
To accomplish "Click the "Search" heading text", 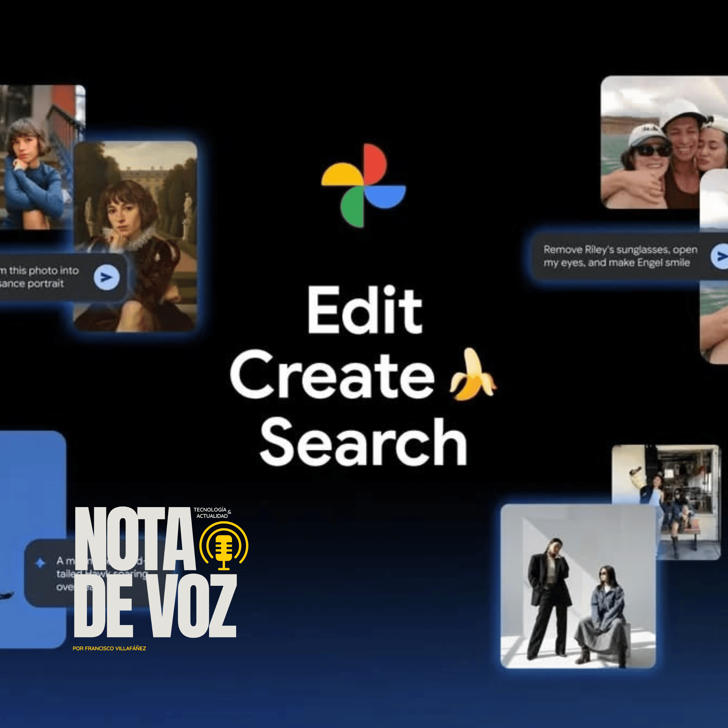I will [x=363, y=442].
